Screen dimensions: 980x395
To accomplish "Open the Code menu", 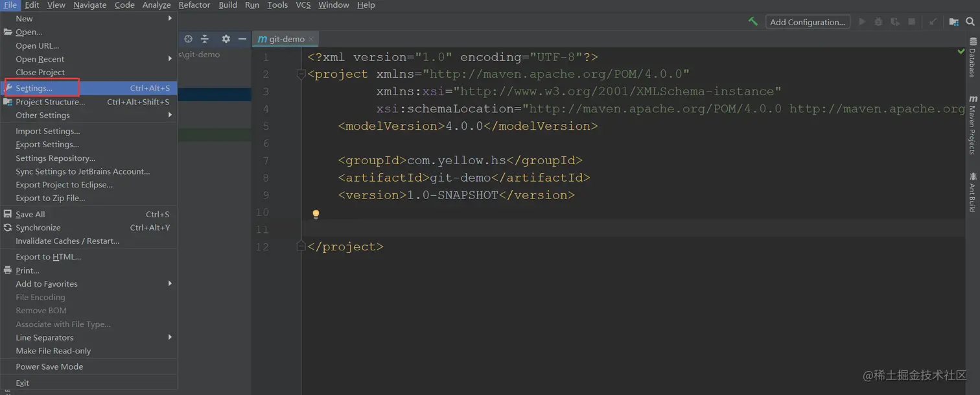I will tap(124, 5).
